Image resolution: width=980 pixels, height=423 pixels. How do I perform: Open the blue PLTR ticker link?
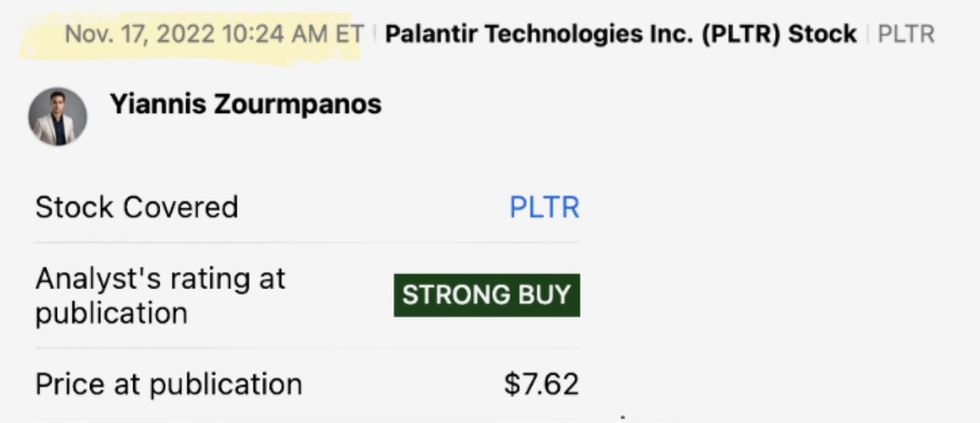tap(544, 208)
